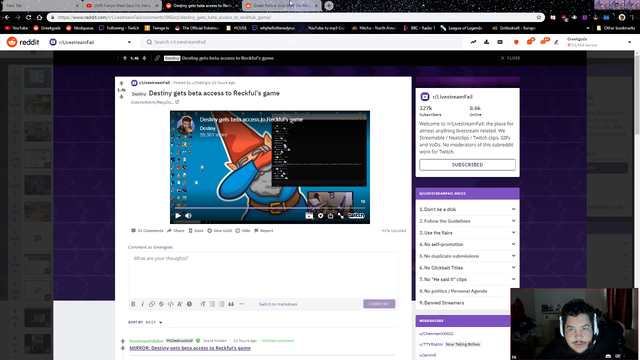Search r/LivestreamFail search box
640x360 pixels.
click(302, 42)
